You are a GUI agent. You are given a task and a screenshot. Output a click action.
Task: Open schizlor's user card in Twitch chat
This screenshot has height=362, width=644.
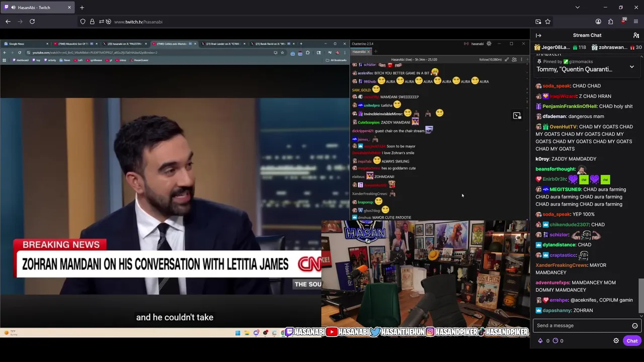pyautogui.click(x=559, y=235)
